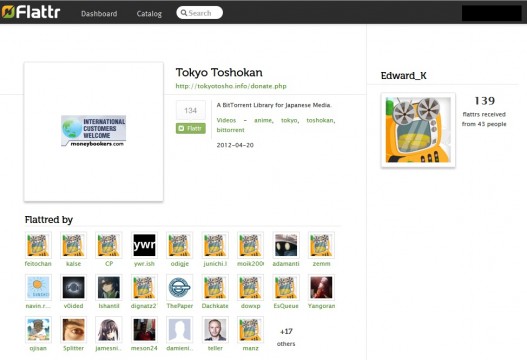Image resolution: width=527 pixels, height=360 pixels.
Task: Open the Catalog menu item
Action: [149, 14]
